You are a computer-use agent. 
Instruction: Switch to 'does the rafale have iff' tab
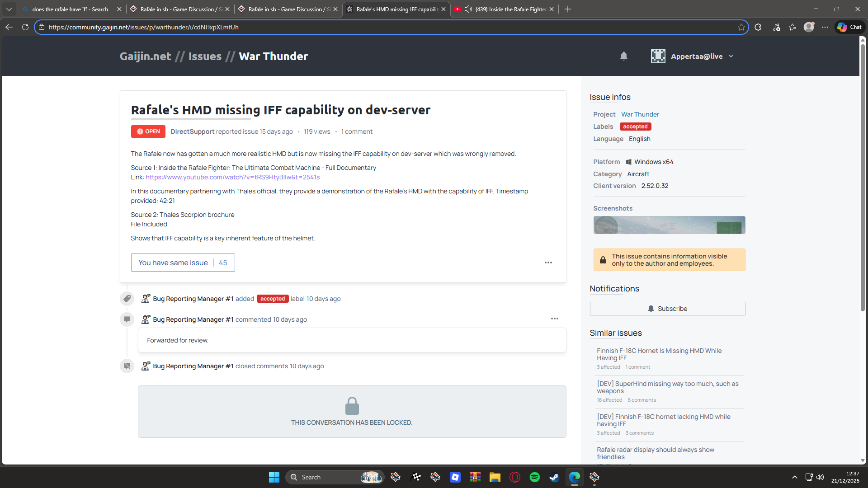tap(70, 9)
